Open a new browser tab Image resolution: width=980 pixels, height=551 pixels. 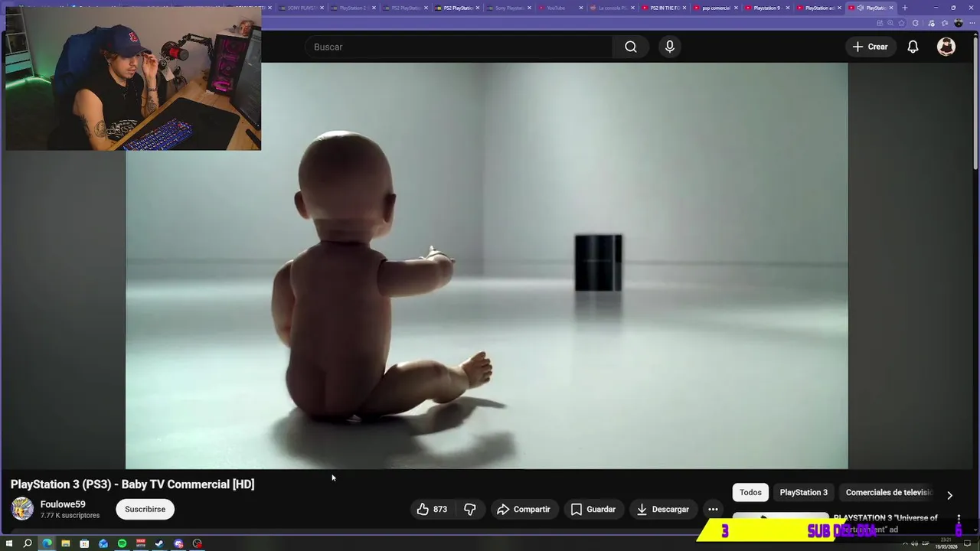click(905, 8)
